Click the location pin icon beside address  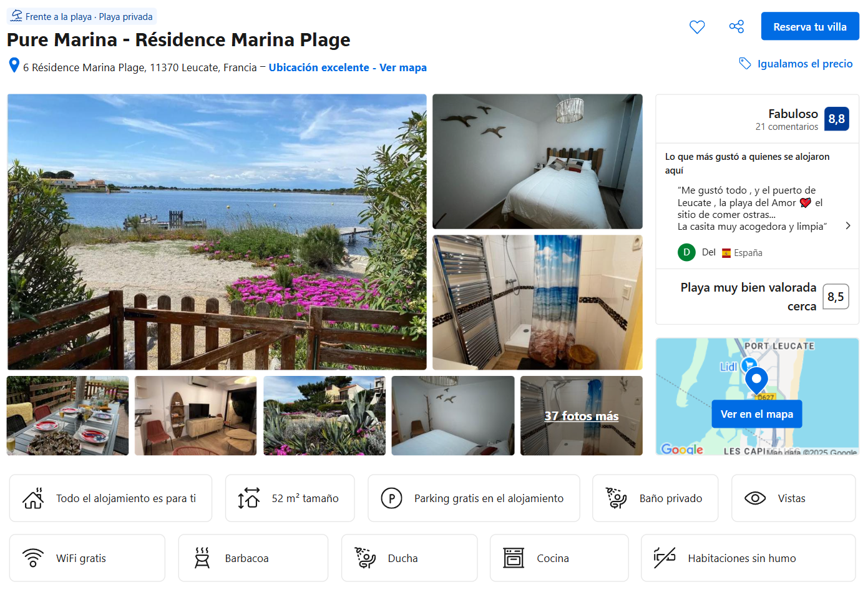(14, 66)
